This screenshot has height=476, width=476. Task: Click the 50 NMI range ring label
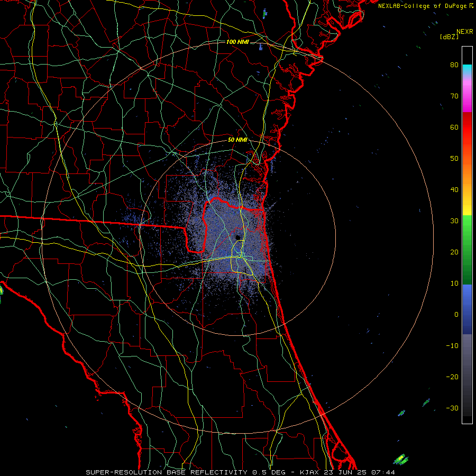tap(237, 140)
